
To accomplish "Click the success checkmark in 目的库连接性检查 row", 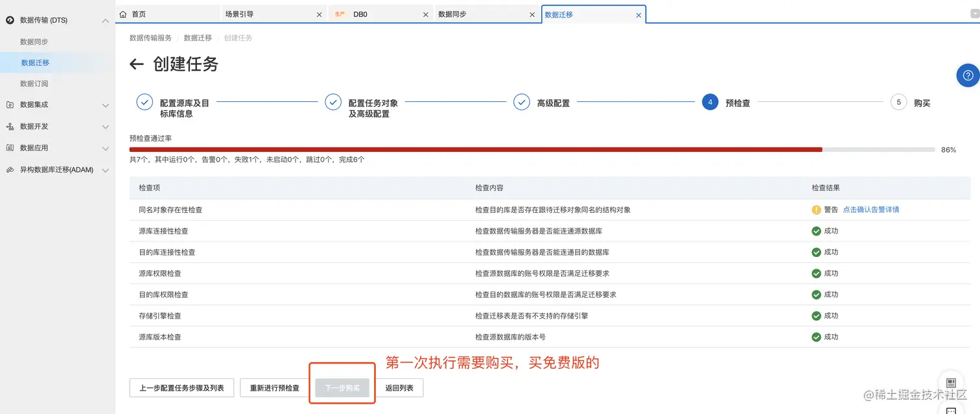I will (x=816, y=252).
